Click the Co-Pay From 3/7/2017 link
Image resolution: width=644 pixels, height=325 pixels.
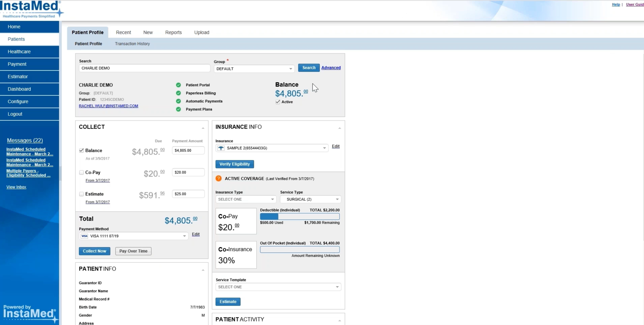[x=97, y=181]
